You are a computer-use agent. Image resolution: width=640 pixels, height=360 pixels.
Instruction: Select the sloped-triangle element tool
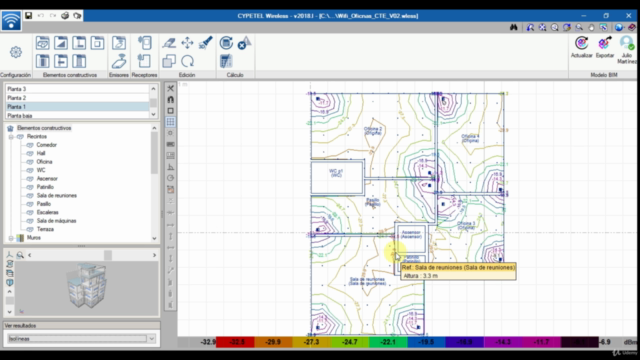tap(61, 43)
